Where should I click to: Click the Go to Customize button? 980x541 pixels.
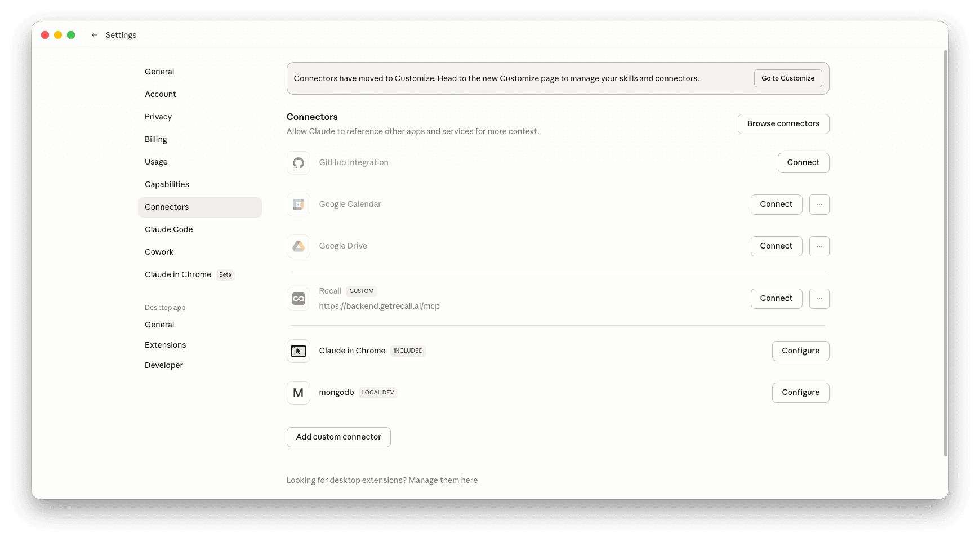click(787, 78)
